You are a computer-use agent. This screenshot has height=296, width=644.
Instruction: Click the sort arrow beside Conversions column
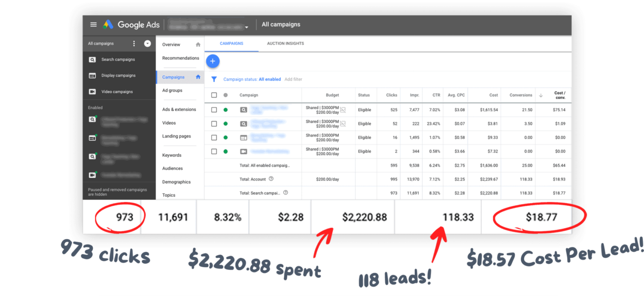540,95
